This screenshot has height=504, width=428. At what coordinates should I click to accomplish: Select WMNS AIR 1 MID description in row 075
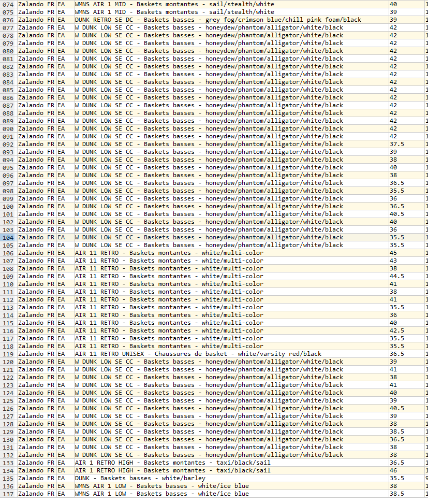174,12
